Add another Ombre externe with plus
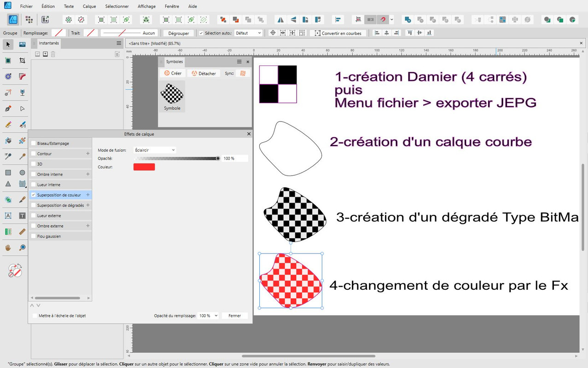 pyautogui.click(x=88, y=226)
